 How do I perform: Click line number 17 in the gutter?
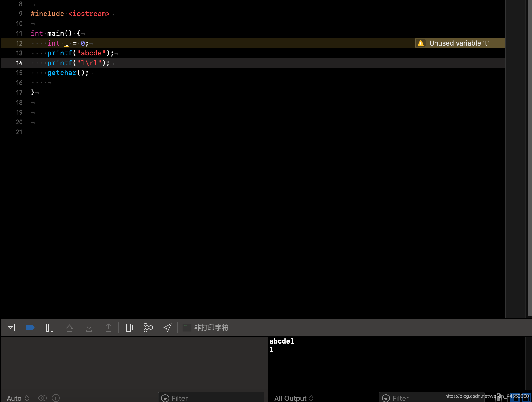click(x=19, y=93)
